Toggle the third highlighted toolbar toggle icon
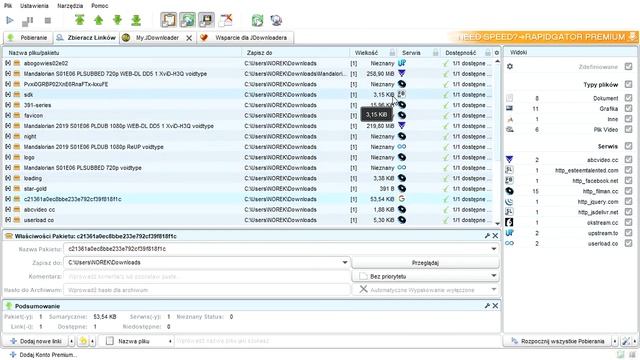The image size is (640, 360). click(x=206, y=20)
